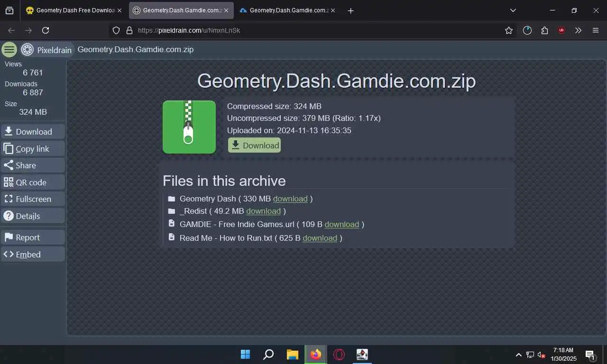Viewport: 607px width, 364px height.
Task: Open Windows taskbar Search
Action: tap(268, 355)
